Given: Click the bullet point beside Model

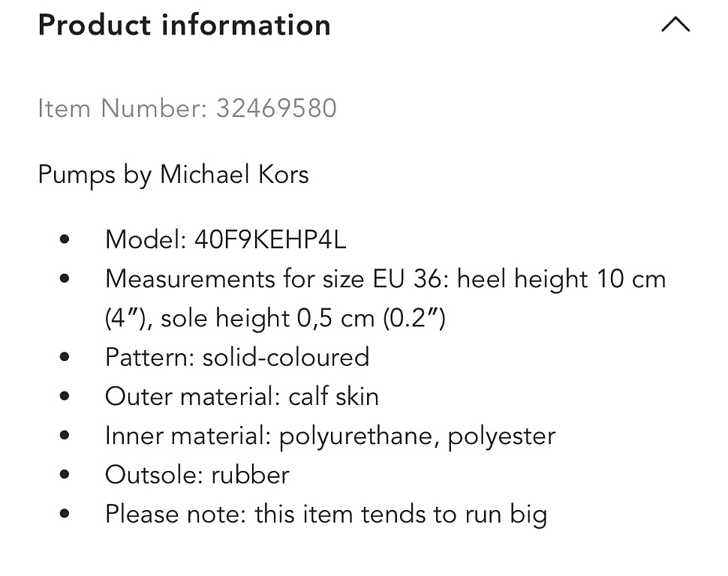Looking at the screenshot, I should point(65,239).
